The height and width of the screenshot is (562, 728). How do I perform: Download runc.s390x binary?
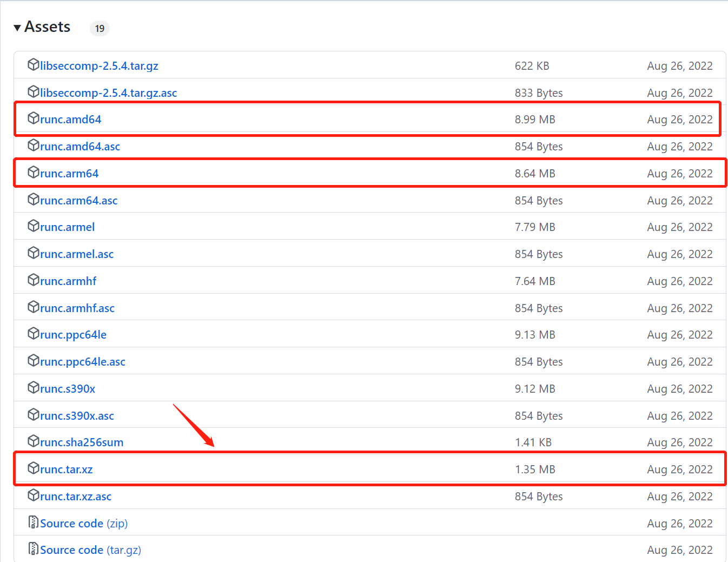coord(68,389)
